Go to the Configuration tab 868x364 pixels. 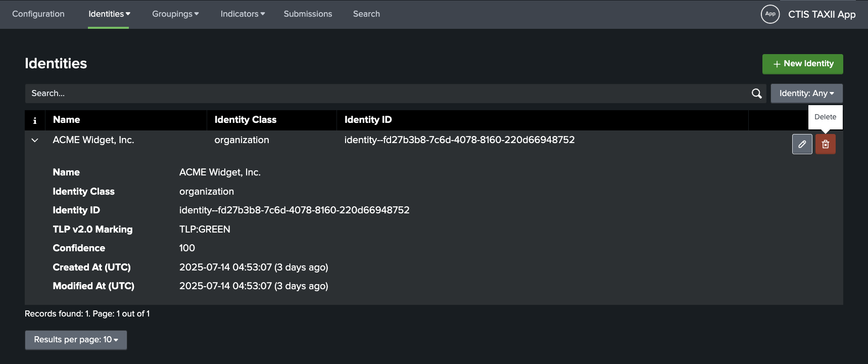click(x=38, y=14)
